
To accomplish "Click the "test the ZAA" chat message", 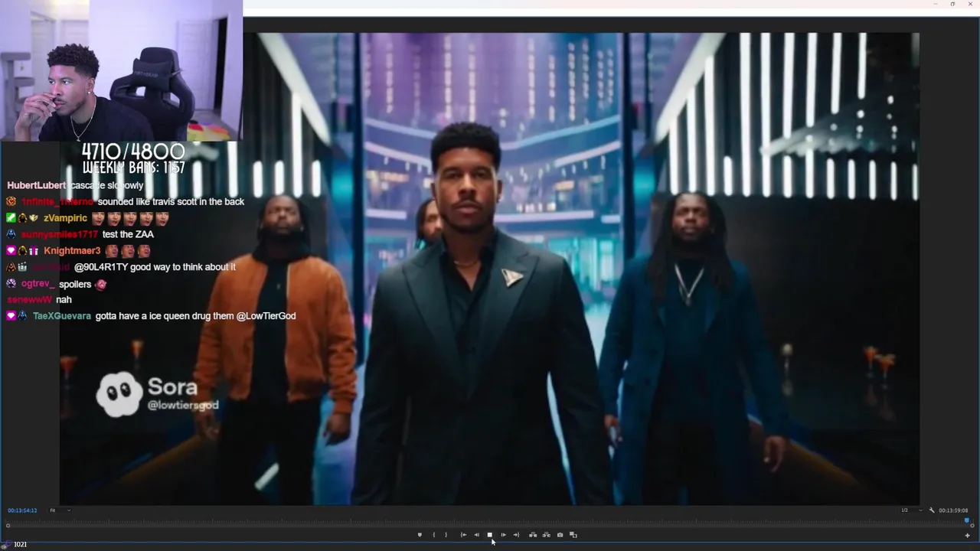I will [128, 234].
